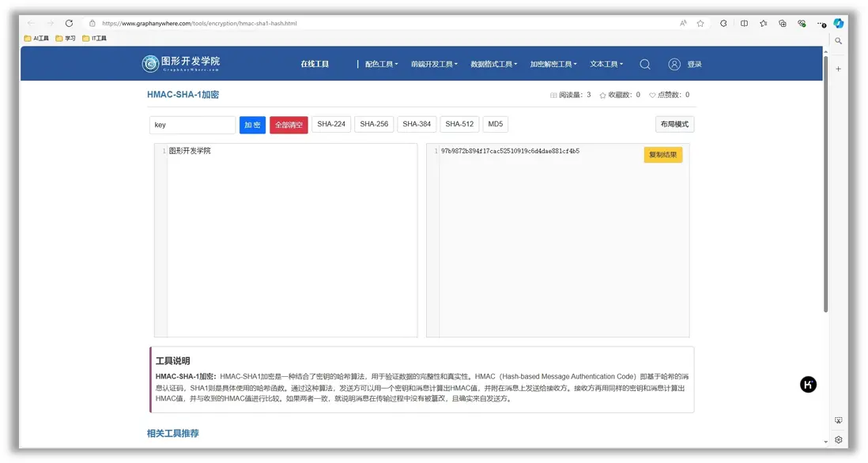Click the browser back arrow
The width and height of the screenshot is (868, 463).
31,23
